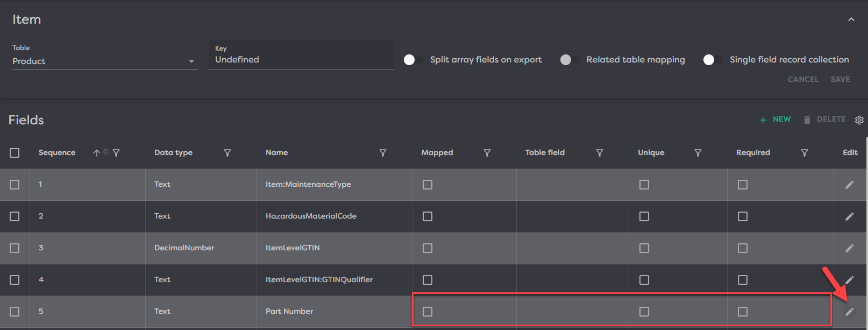
Task: Edit the Item:MaintenanceType field row
Action: click(x=849, y=185)
